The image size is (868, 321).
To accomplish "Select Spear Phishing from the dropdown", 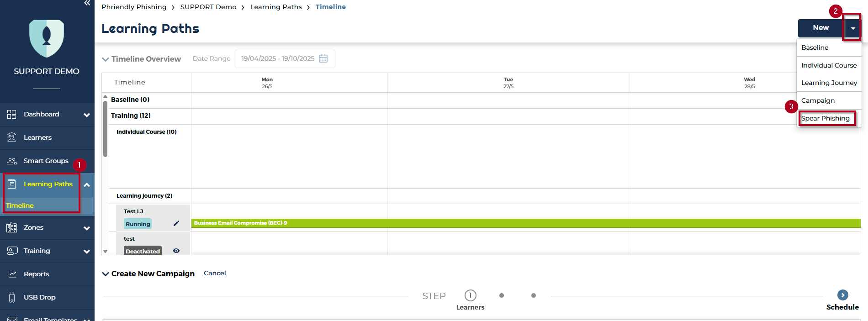I will pyautogui.click(x=826, y=118).
